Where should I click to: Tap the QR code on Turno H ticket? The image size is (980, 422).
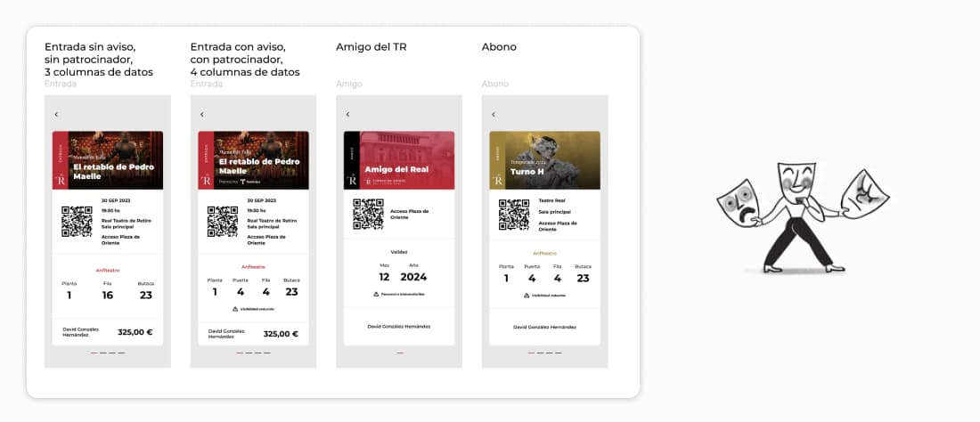[514, 215]
